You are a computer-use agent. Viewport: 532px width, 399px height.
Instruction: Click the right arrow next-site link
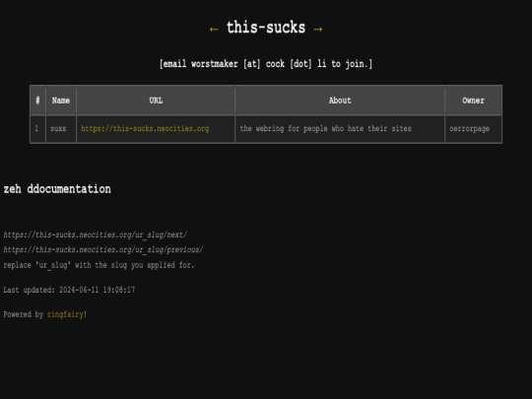tap(318, 30)
